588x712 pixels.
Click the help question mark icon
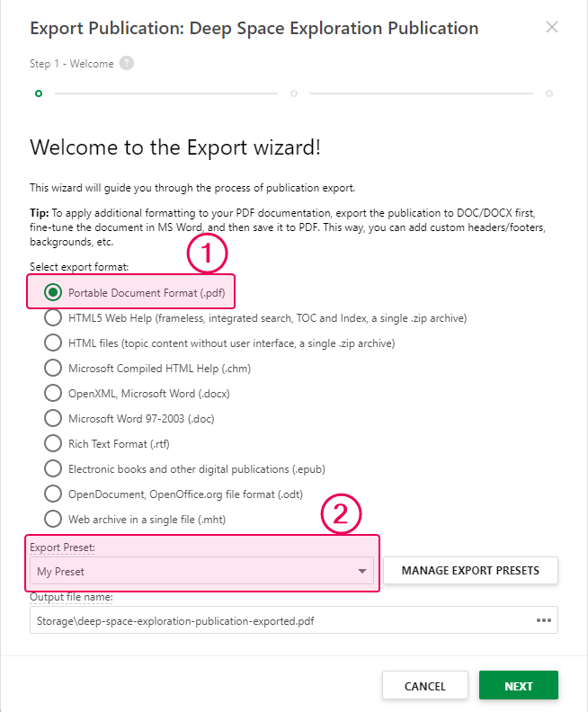(127, 63)
